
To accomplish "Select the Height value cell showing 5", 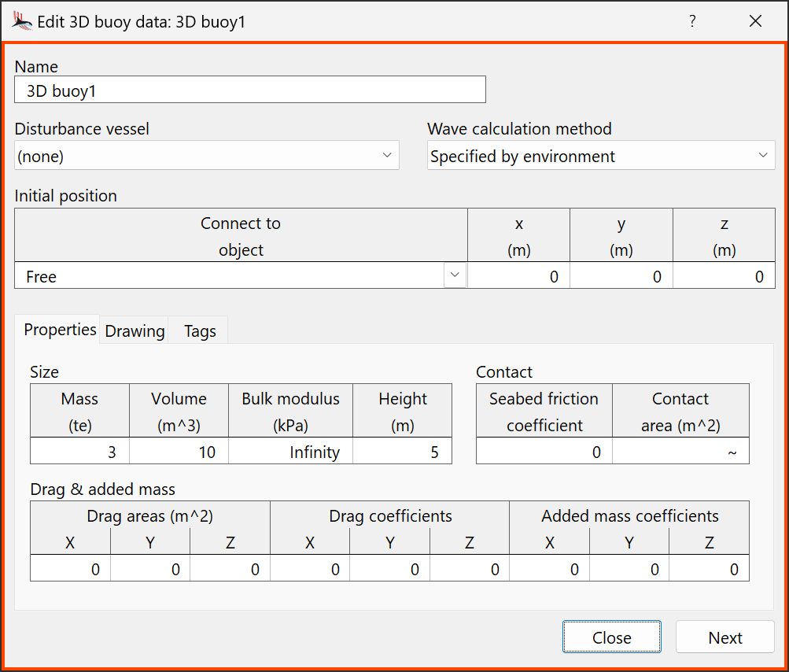I will 403,452.
